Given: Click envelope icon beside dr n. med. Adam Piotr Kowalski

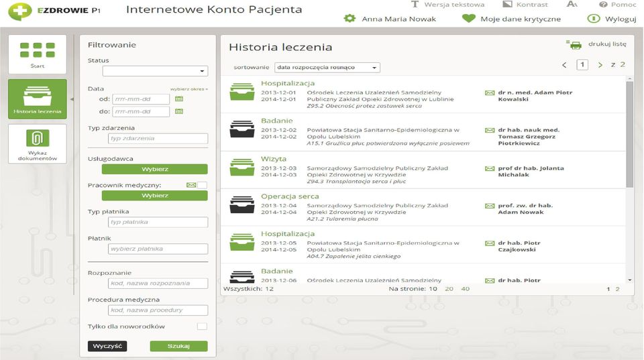Looking at the screenshot, I should pos(490,93).
